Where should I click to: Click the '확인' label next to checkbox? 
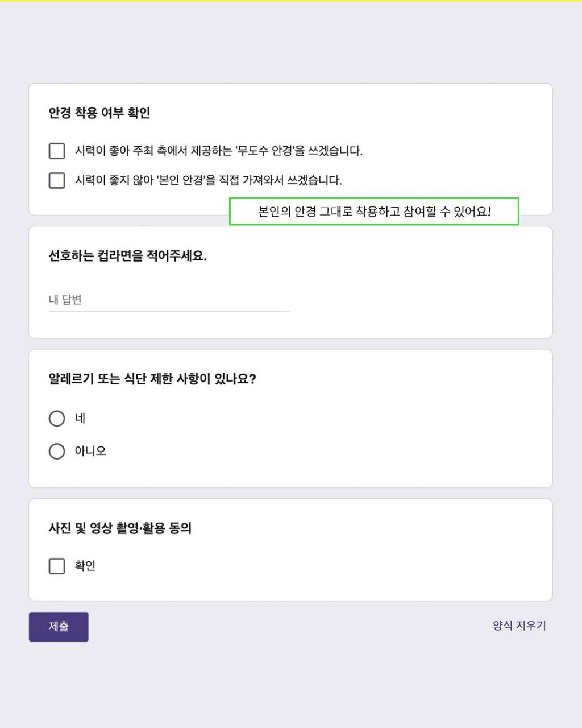point(85,566)
